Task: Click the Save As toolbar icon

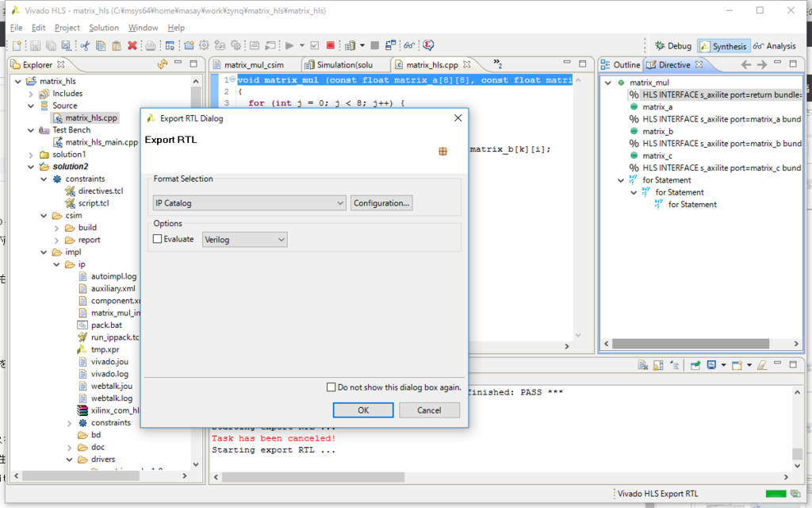Action: (x=66, y=45)
